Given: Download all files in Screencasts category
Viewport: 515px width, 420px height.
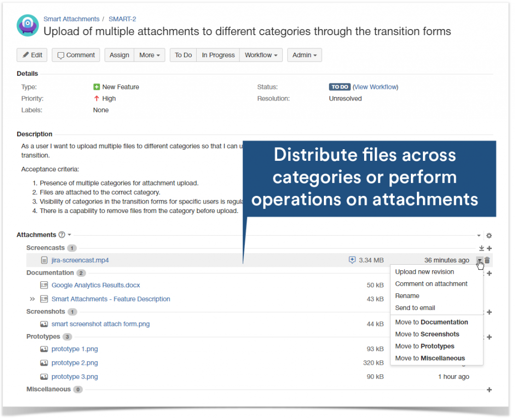Looking at the screenshot, I should pos(481,248).
